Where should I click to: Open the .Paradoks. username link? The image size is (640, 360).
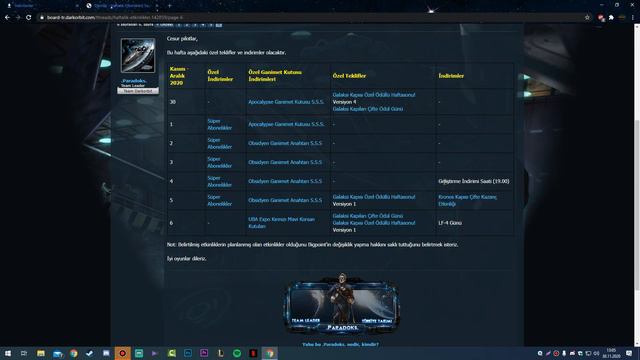(134, 81)
